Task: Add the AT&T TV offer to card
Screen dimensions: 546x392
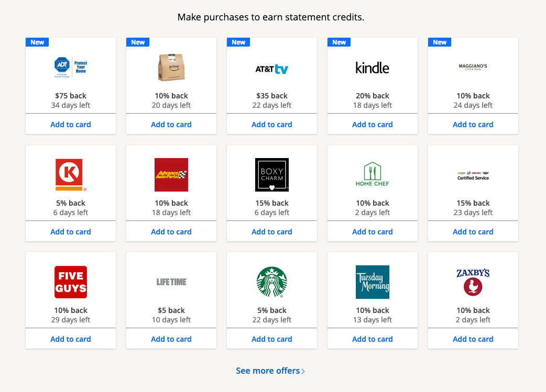Action: pos(272,125)
